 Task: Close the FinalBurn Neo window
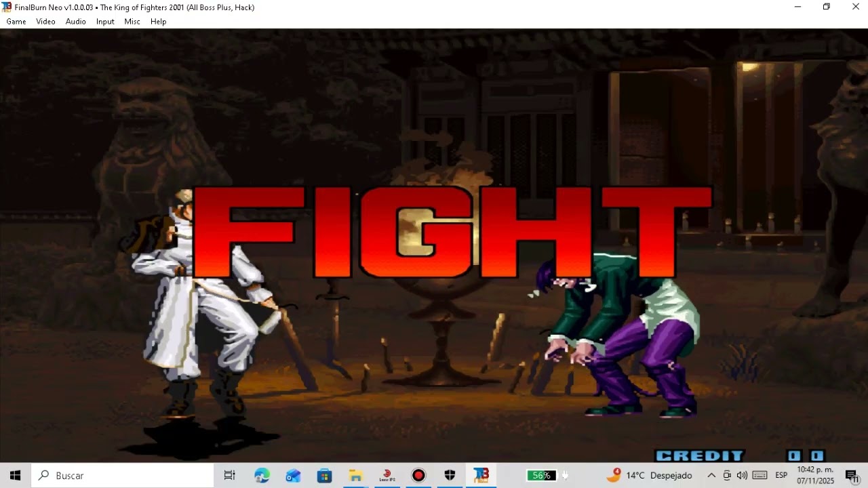point(855,7)
